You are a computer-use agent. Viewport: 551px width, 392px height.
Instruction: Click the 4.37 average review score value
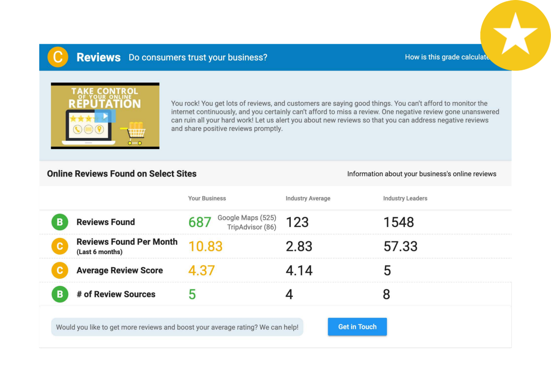(201, 270)
